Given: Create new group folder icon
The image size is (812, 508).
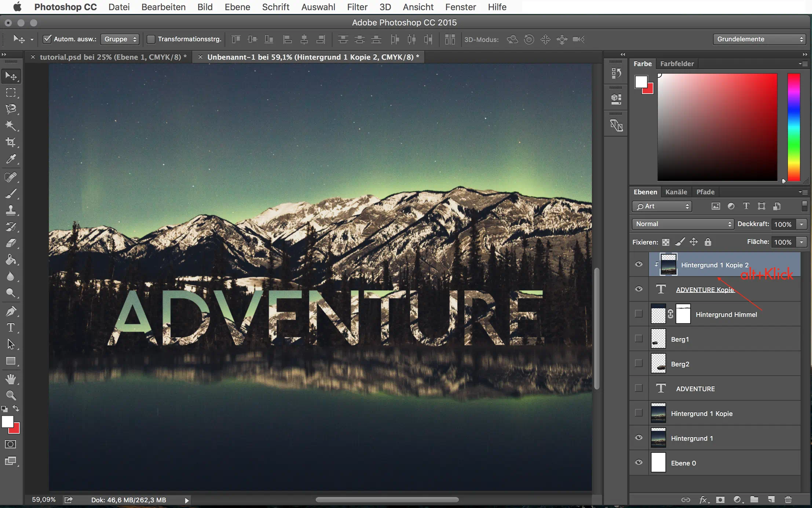Looking at the screenshot, I should point(754,500).
